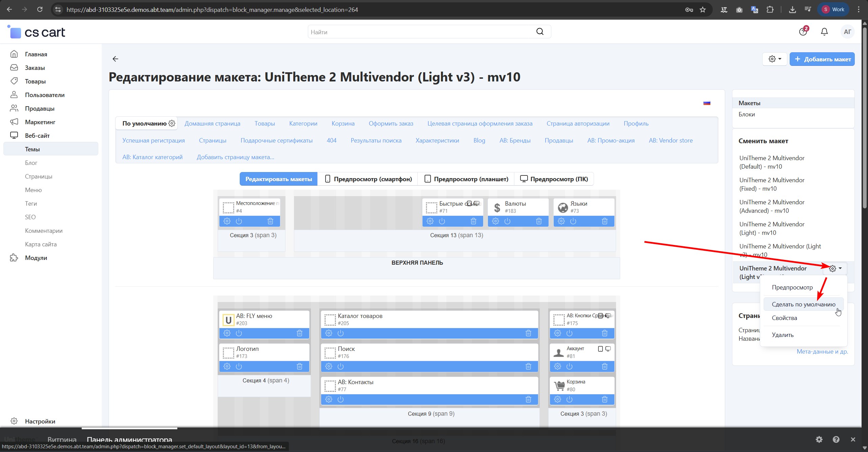Delete the Каталог товаров block
The width and height of the screenshot is (868, 452).
click(528, 333)
